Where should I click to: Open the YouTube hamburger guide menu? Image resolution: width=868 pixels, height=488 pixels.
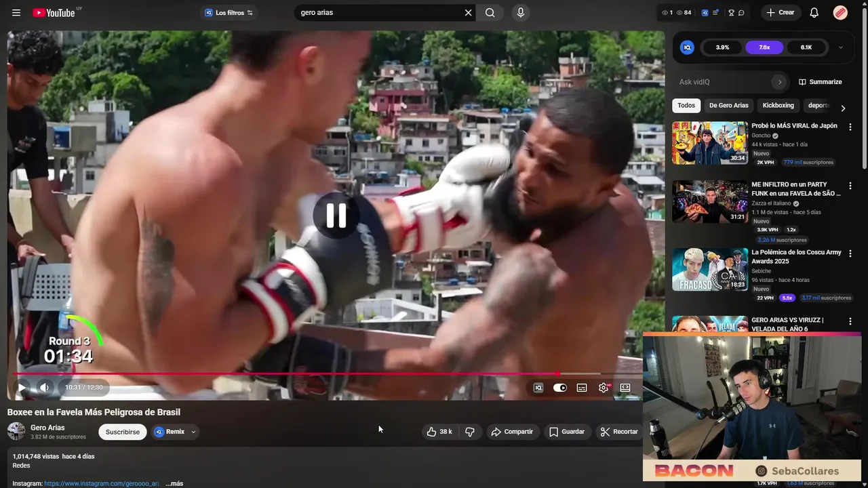tap(16, 12)
